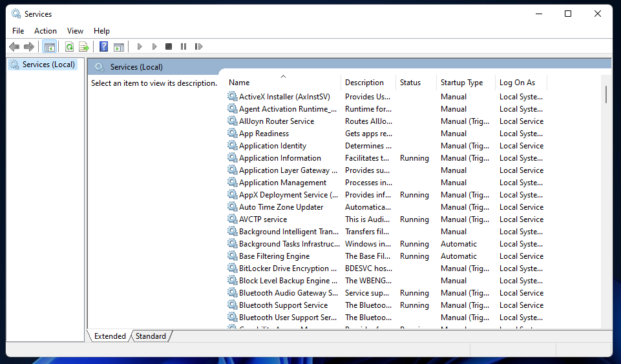Viewport: 621px width, 364px height.
Task: Sort by the Name column header
Action: [x=284, y=83]
